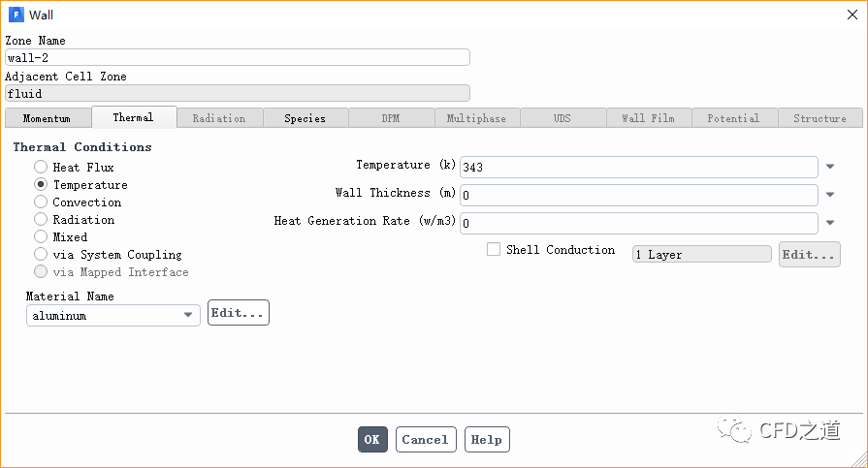Select via System Coupling option
The image size is (868, 468).
coord(41,255)
